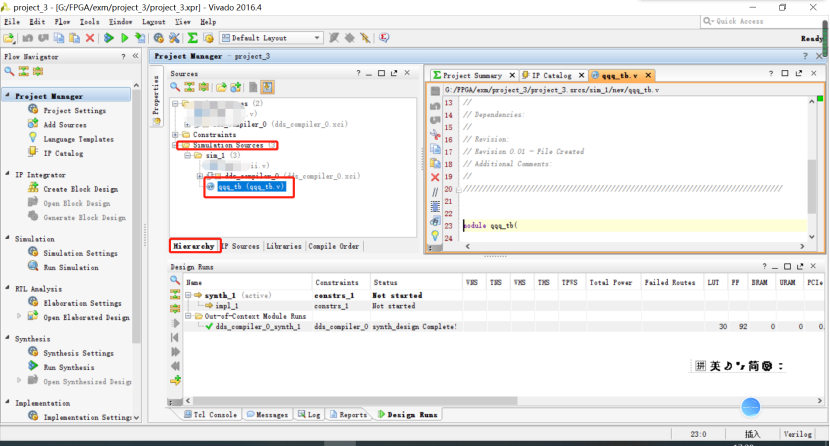Open the File menu
The height and width of the screenshot is (446, 830).
coord(12,22)
